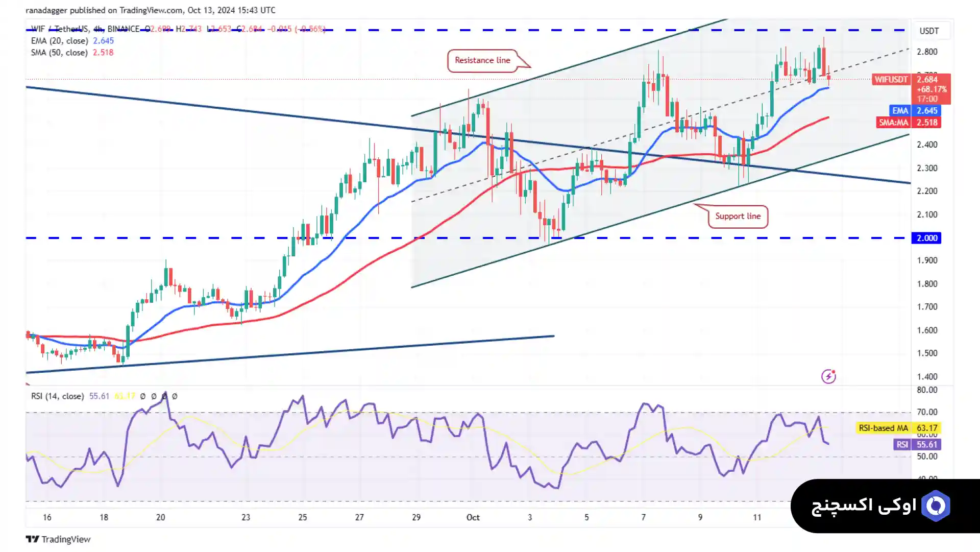Click the OK Exchange logo badge icon
980x552 pixels.
point(936,506)
